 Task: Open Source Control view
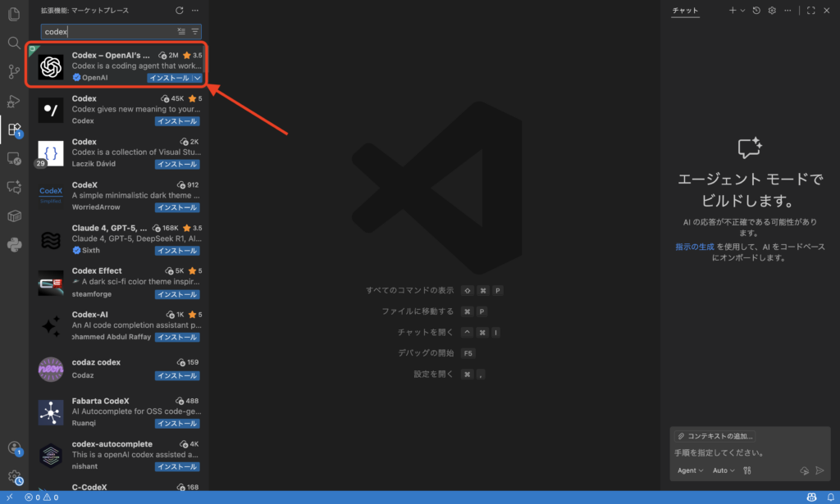coord(14,71)
